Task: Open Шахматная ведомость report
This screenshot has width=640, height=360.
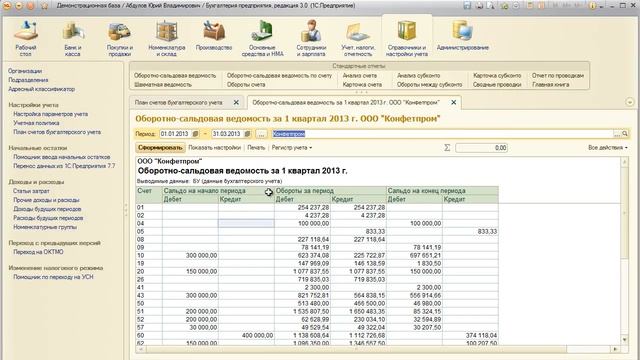Action: click(162, 84)
